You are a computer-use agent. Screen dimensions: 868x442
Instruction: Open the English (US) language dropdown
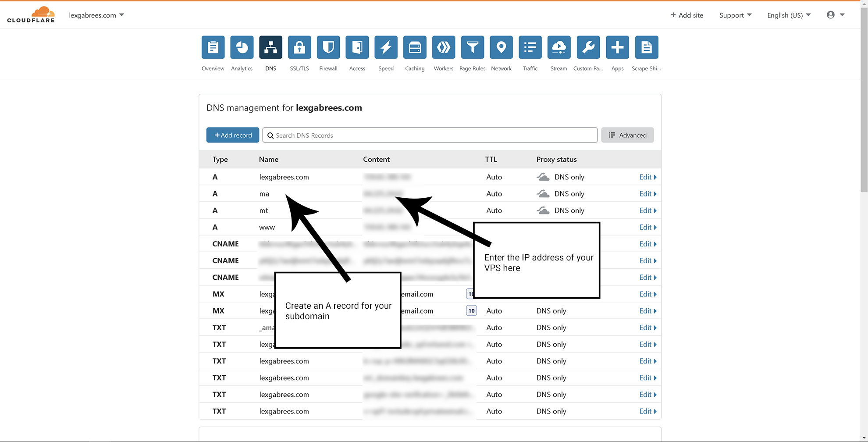[x=789, y=15]
